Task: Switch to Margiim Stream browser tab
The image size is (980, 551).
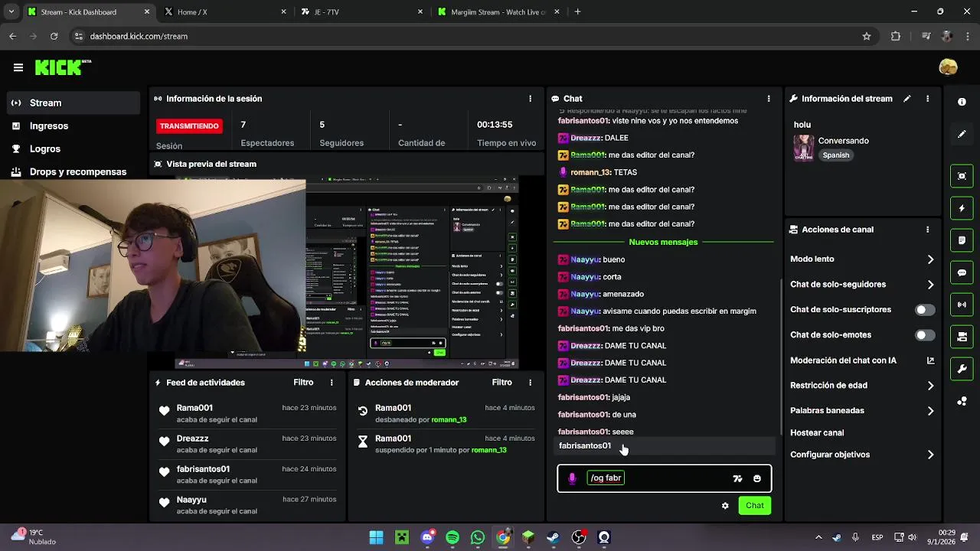Action: click(x=498, y=11)
